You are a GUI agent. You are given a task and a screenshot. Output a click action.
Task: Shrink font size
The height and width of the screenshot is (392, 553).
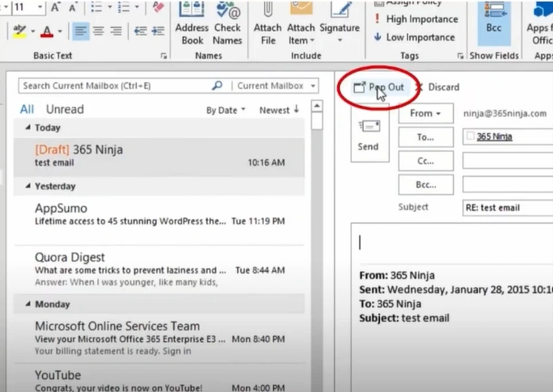coord(73,7)
